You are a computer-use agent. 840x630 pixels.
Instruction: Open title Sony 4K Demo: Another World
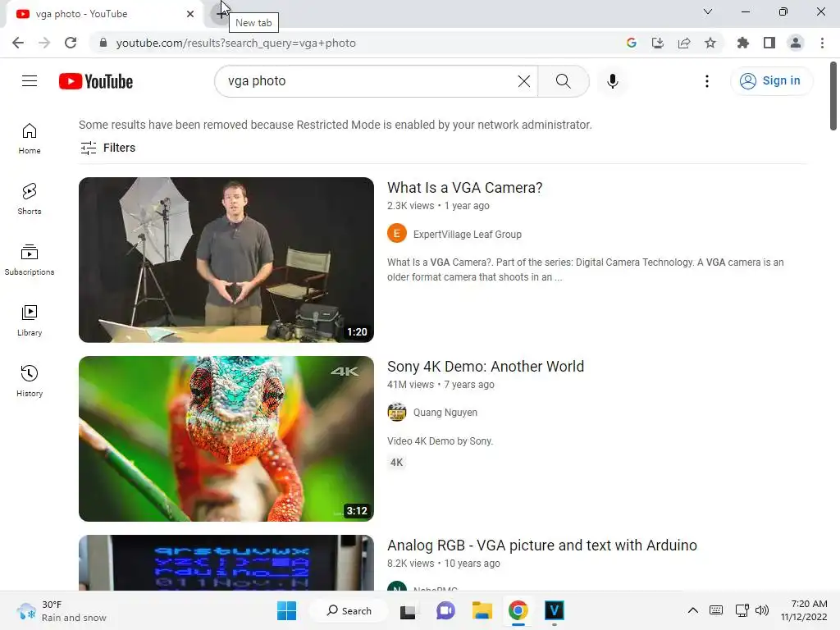click(x=486, y=367)
